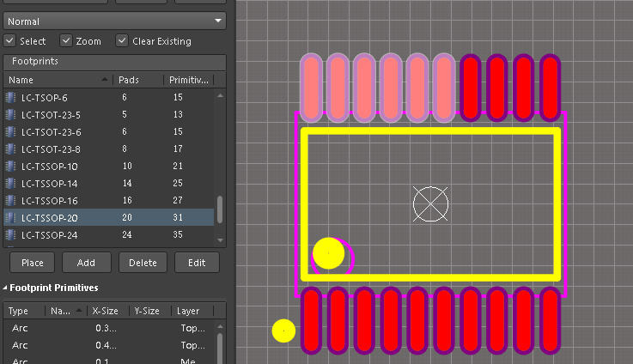
Task: Sort primitives by Layer column
Action: tap(192, 311)
